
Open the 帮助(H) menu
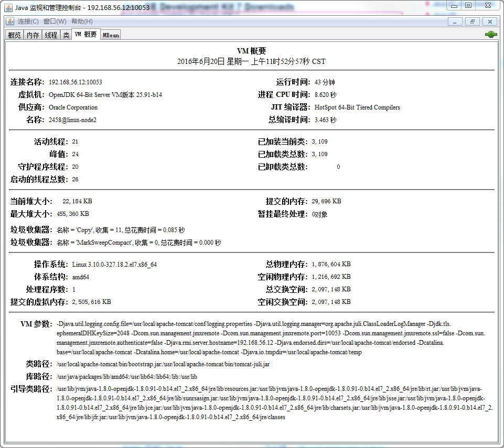pos(82,21)
